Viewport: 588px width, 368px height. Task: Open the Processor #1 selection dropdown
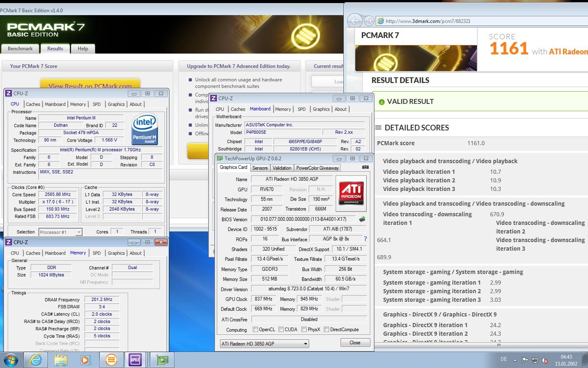pyautogui.click(x=60, y=232)
